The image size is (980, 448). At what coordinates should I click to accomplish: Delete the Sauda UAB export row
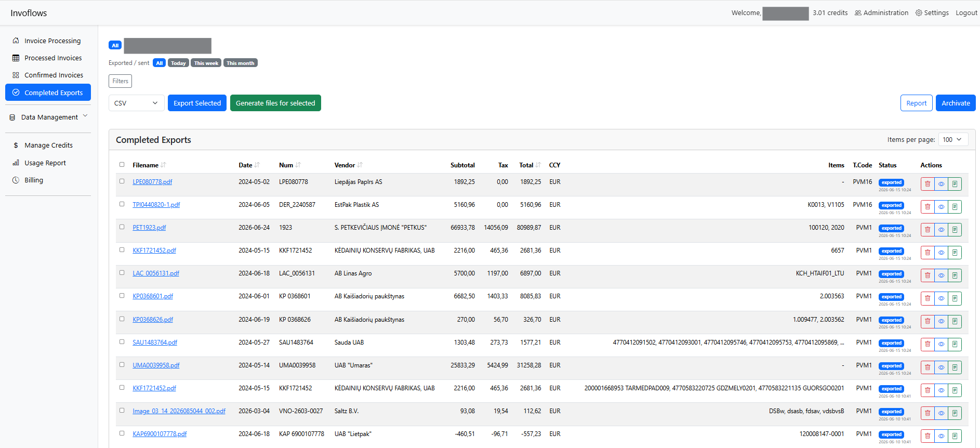click(x=928, y=345)
